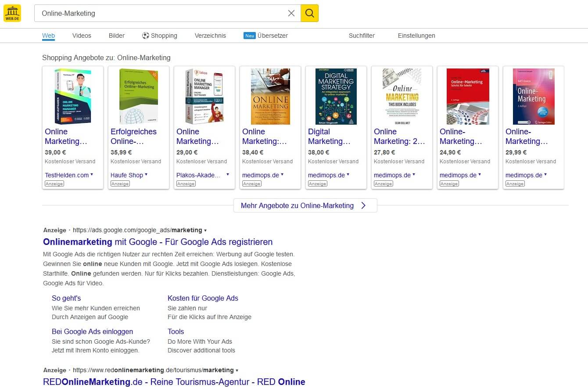This screenshot has height=388, width=588.
Task: Expand the Haufe Shop seller dropdown
Action: pyautogui.click(x=146, y=175)
